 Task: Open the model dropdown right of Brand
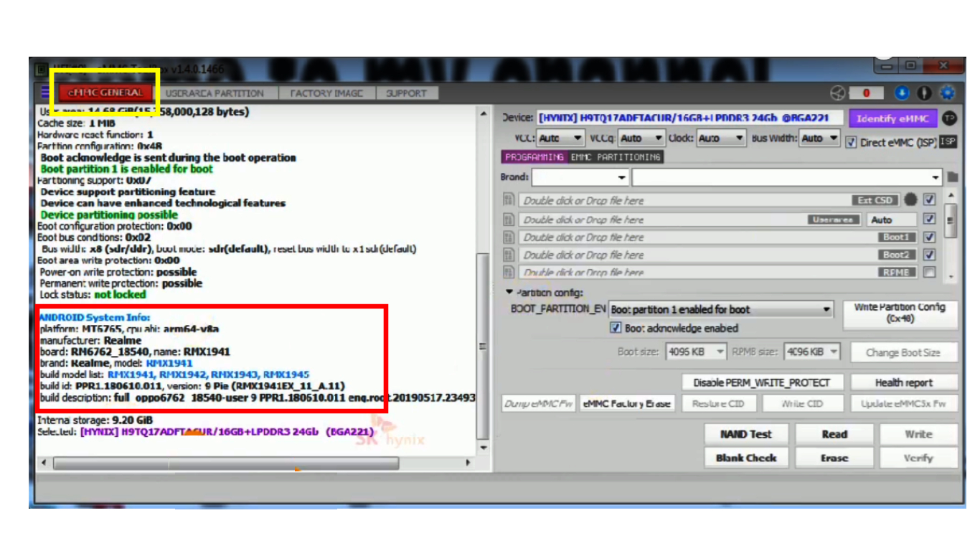[x=787, y=177]
